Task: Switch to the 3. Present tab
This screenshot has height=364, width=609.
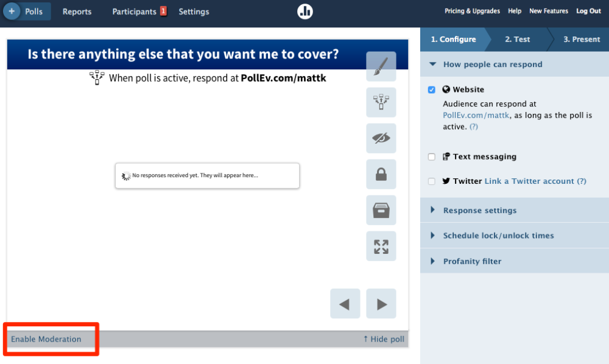Action: pos(582,39)
